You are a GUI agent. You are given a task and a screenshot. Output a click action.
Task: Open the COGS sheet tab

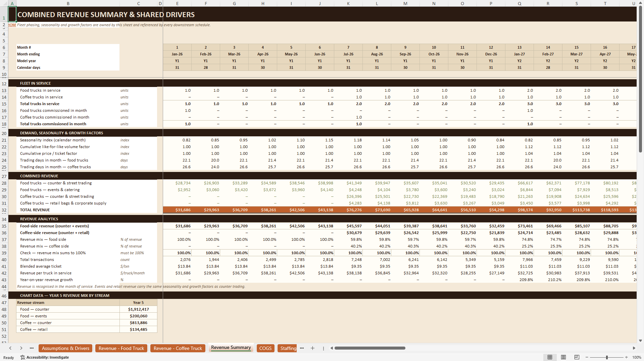265,348
